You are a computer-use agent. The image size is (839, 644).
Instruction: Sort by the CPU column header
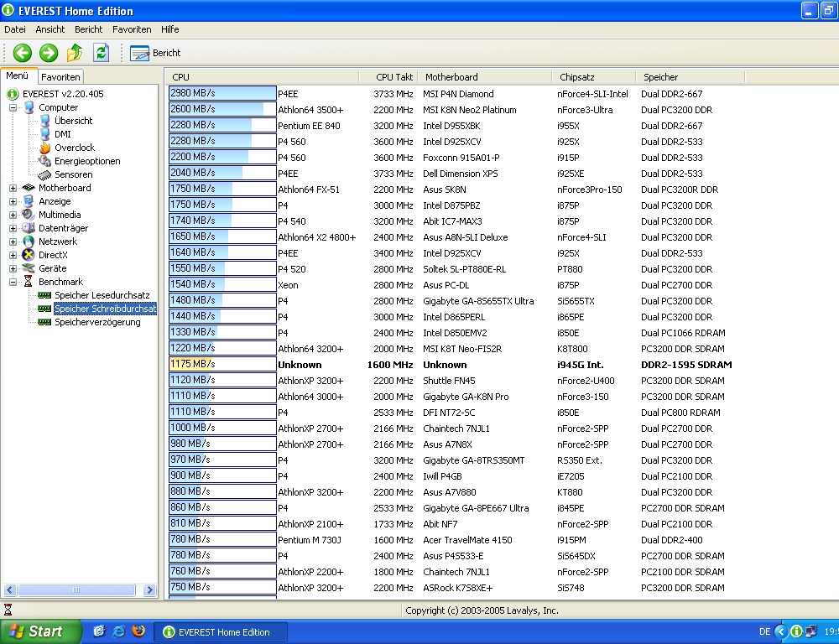point(262,77)
